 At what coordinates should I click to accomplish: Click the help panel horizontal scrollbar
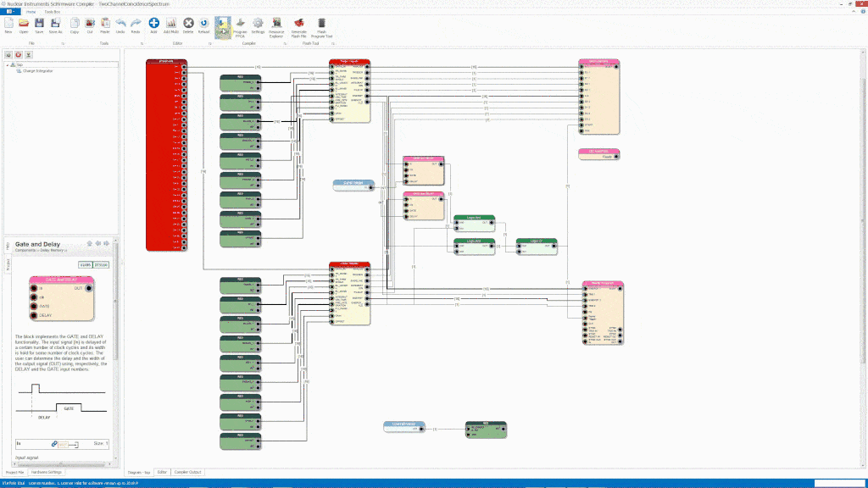[61, 465]
